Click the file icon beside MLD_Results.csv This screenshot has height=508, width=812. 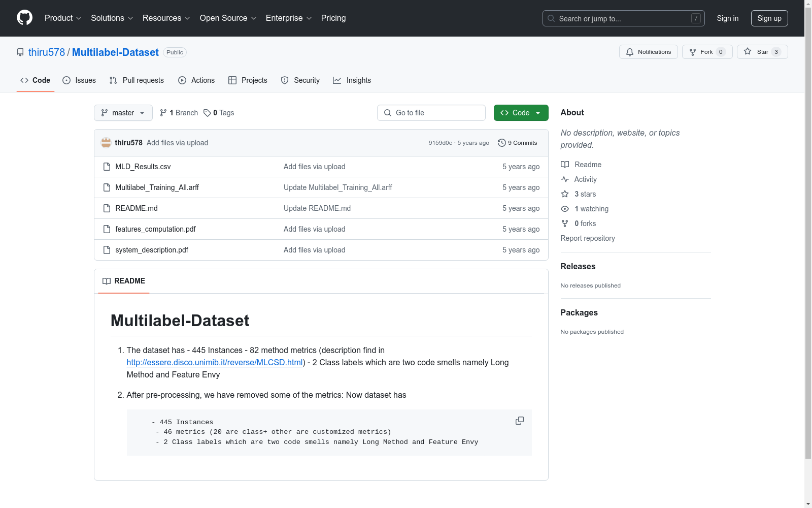(107, 167)
